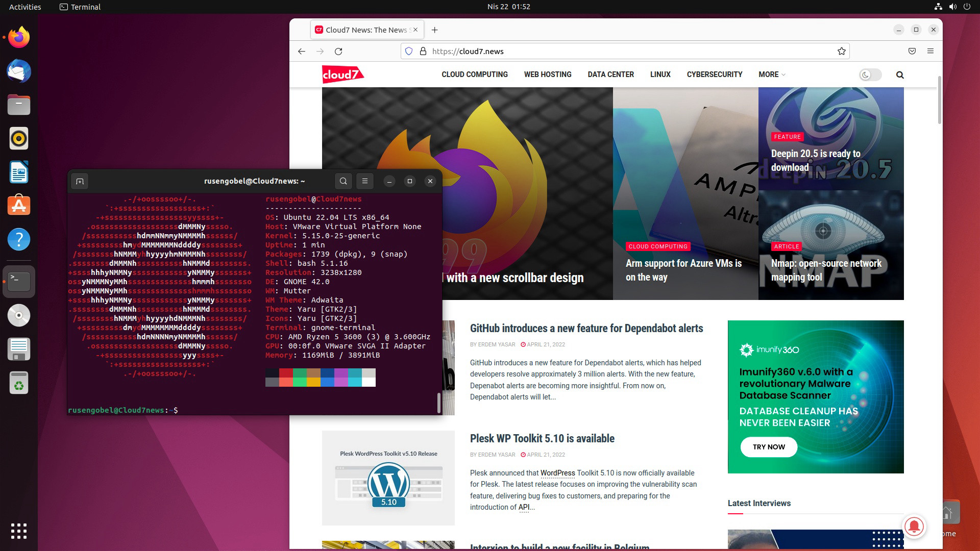Open WEB HOSTING nav item
The width and height of the screenshot is (980, 551).
point(548,74)
